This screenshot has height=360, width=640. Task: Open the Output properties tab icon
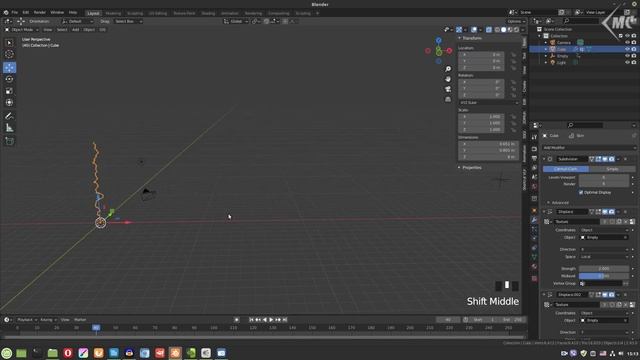click(x=534, y=158)
